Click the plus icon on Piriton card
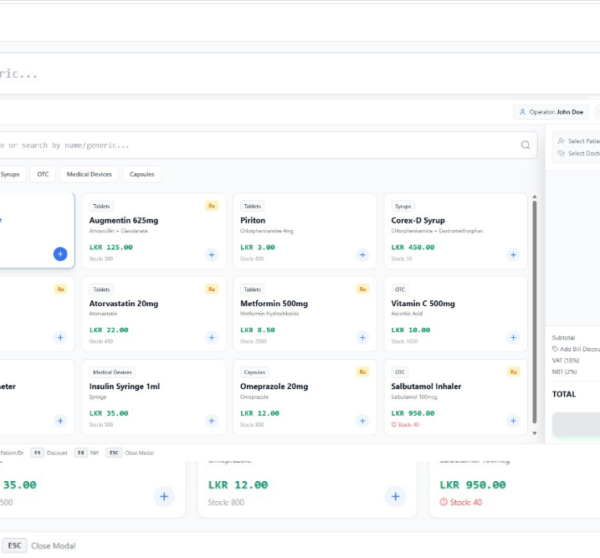 point(362,254)
